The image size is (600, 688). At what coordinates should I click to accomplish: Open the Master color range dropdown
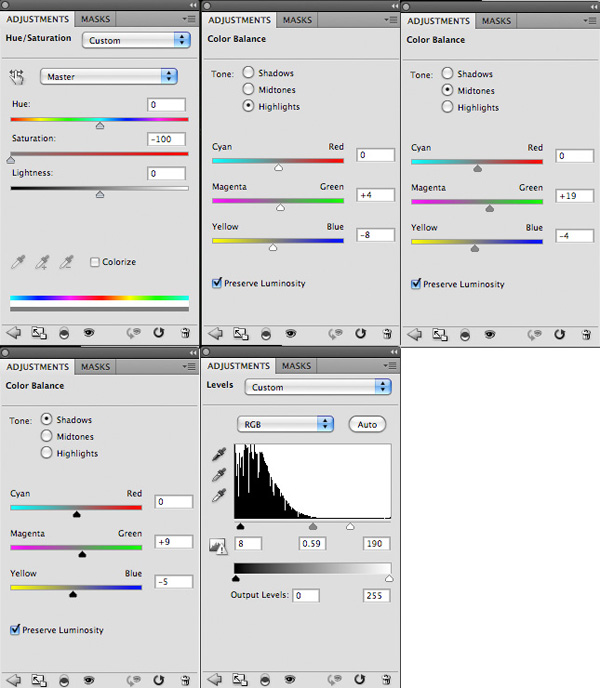tap(108, 76)
